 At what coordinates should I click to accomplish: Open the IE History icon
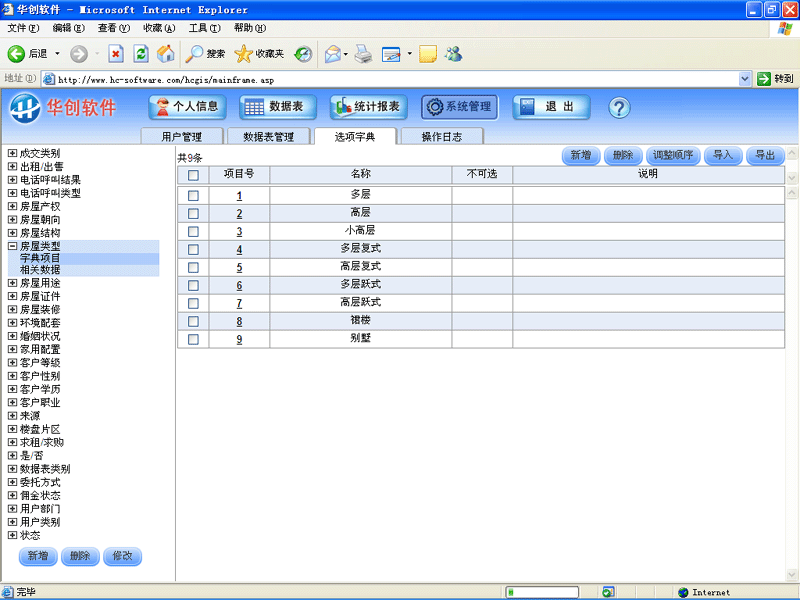[304, 54]
